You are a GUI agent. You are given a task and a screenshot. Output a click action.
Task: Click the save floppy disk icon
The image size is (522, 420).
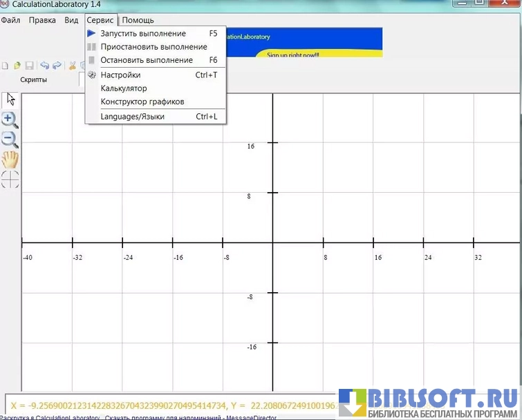click(x=30, y=66)
